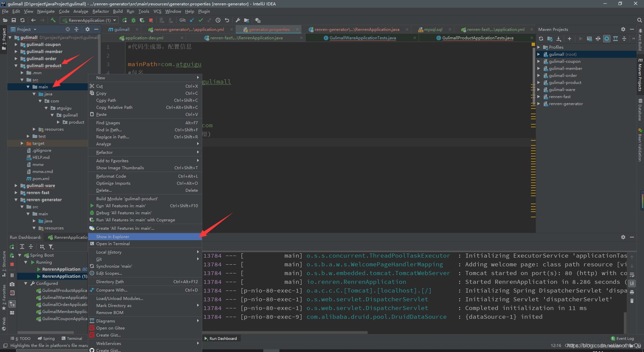Viewport: 644px width, 352px height.
Task: Select Open in Terminal context menu item
Action: click(x=145, y=244)
